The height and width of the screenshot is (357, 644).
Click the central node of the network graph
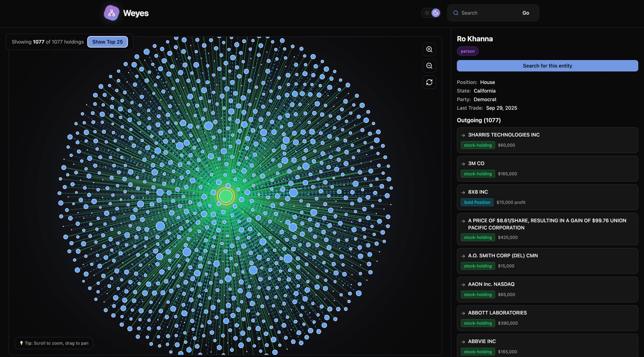point(225,195)
